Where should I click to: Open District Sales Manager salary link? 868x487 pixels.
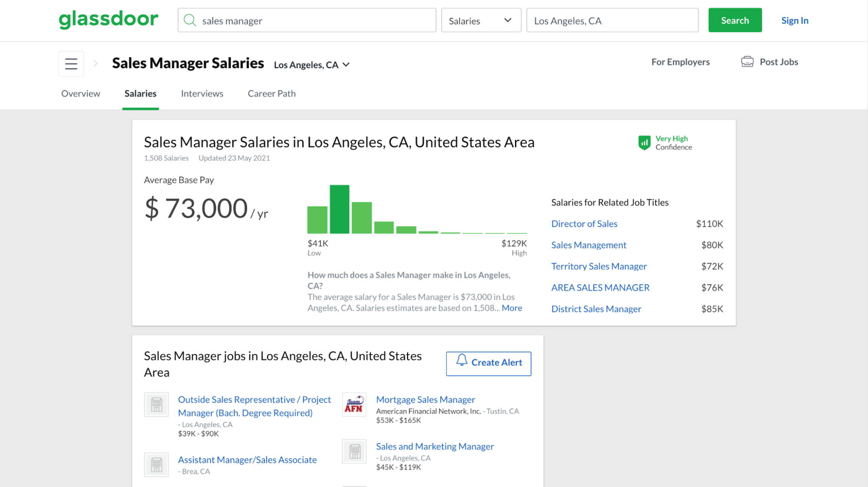point(596,309)
